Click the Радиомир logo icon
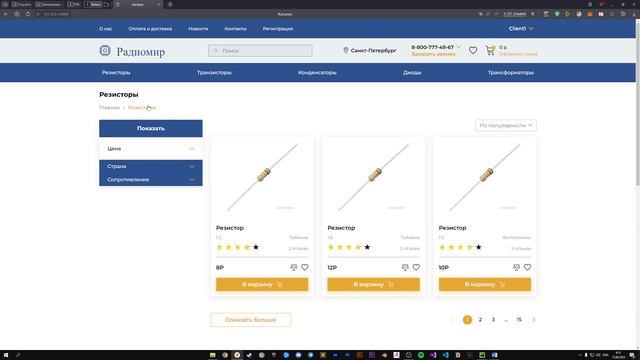 (105, 50)
